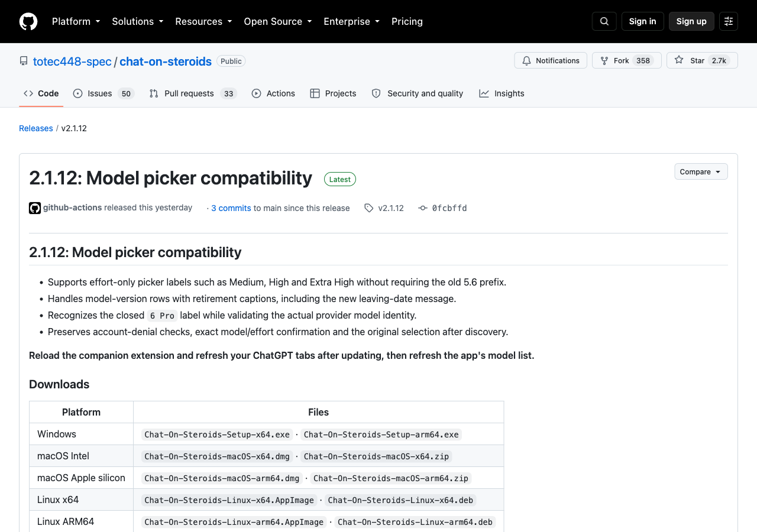Viewport: 757px width, 532px height.
Task: Switch to the Issues tab
Action: tap(103, 93)
